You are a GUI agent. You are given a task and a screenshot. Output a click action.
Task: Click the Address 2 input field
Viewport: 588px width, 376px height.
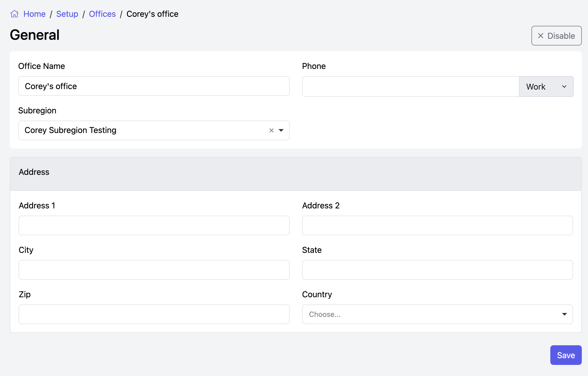437,225
